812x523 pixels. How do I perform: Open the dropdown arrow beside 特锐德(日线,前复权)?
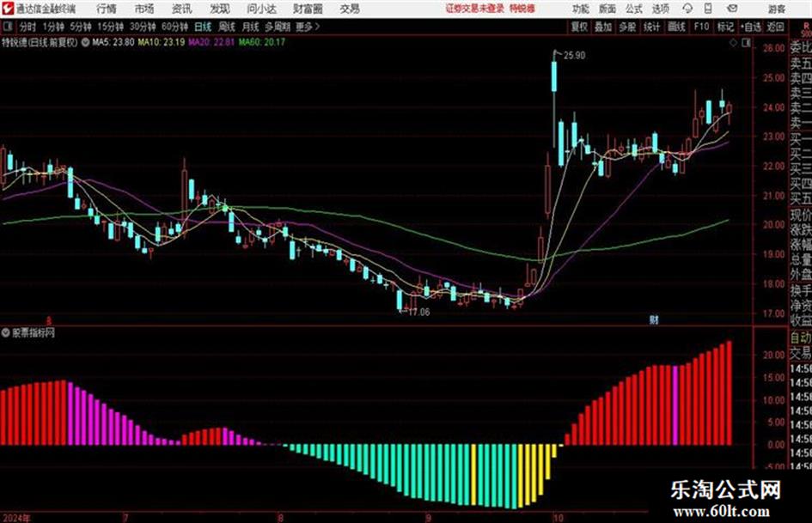click(85, 42)
